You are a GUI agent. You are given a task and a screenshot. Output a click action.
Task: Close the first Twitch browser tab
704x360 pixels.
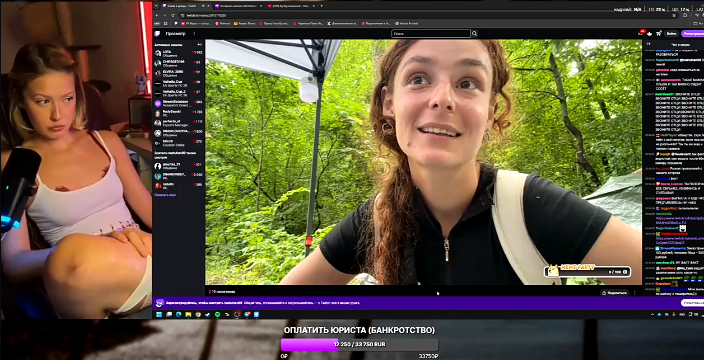[x=208, y=6]
